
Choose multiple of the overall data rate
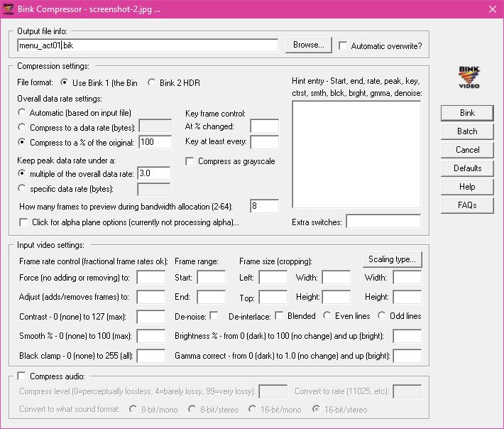coord(21,173)
